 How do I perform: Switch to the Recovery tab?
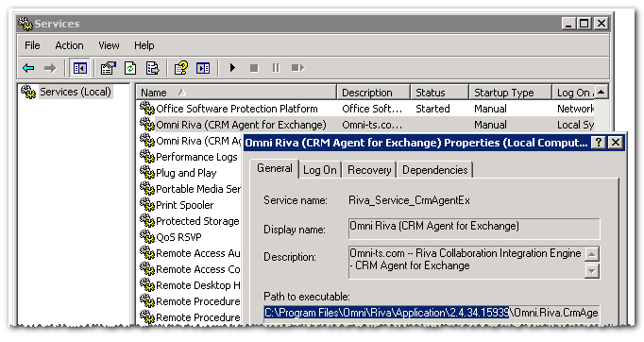(x=369, y=170)
